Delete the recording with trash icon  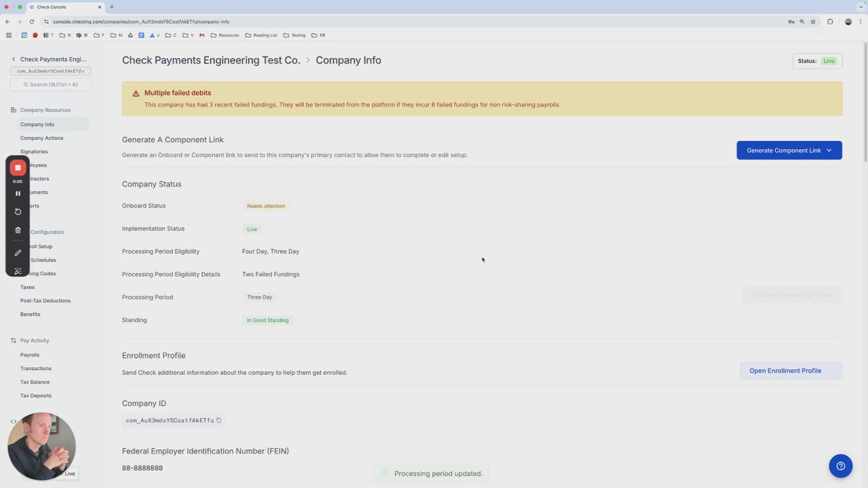(x=18, y=230)
